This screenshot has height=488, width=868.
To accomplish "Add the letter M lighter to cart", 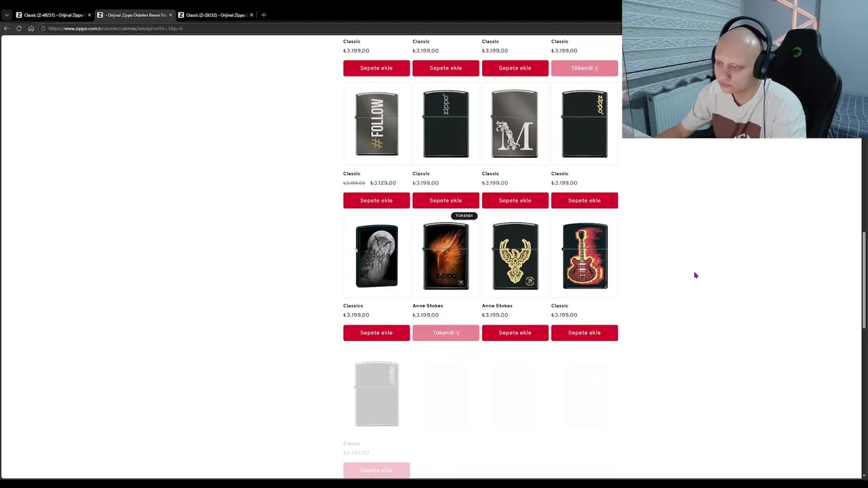I will click(515, 201).
